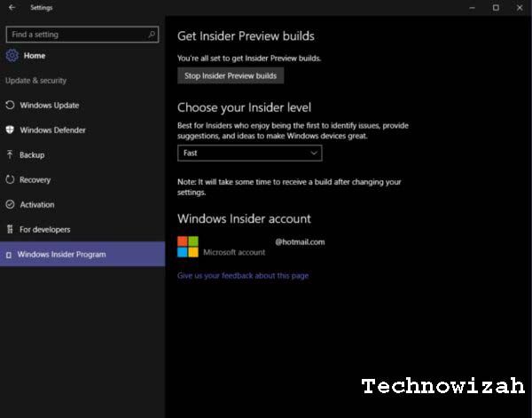Focus the Find a setting search box
The height and width of the screenshot is (418, 532).
[82, 35]
